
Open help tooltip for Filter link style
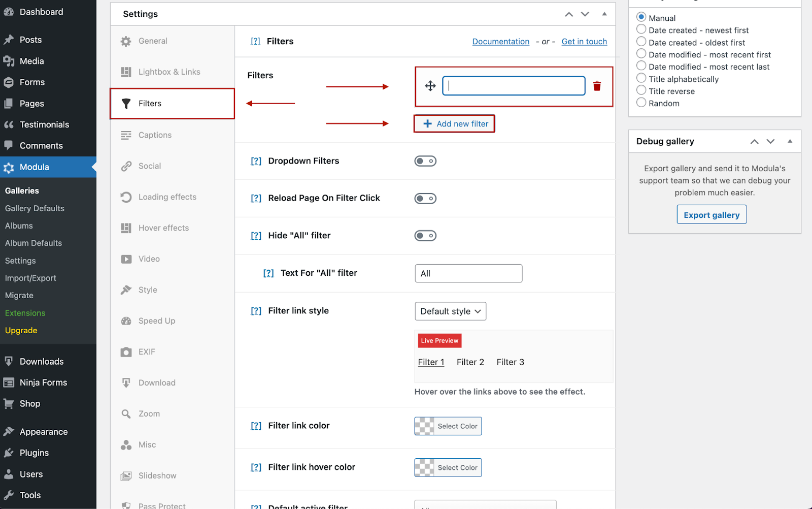[x=256, y=311]
